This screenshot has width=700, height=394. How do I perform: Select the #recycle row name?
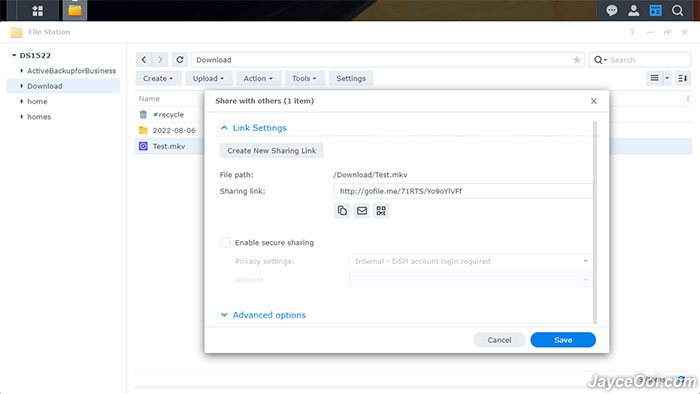pyautogui.click(x=168, y=115)
